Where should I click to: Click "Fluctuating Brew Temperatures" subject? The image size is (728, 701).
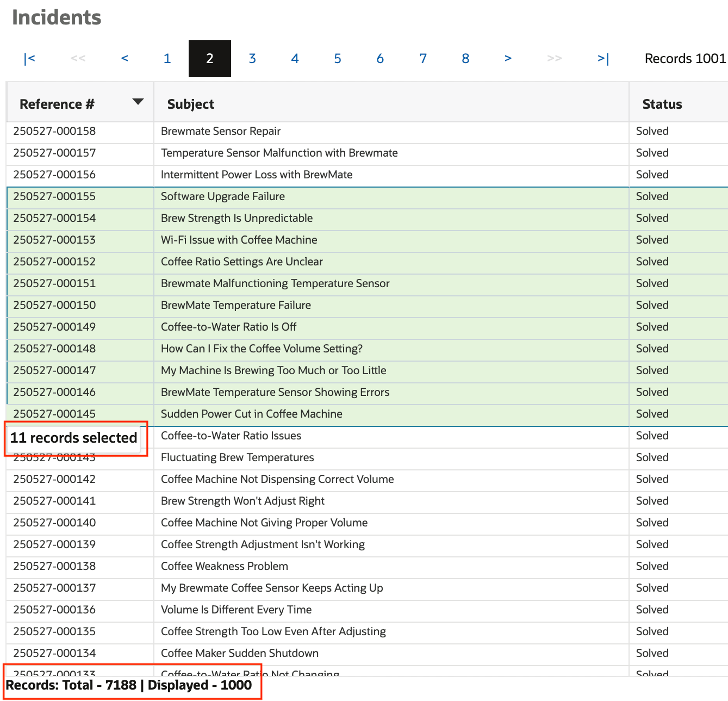(238, 457)
